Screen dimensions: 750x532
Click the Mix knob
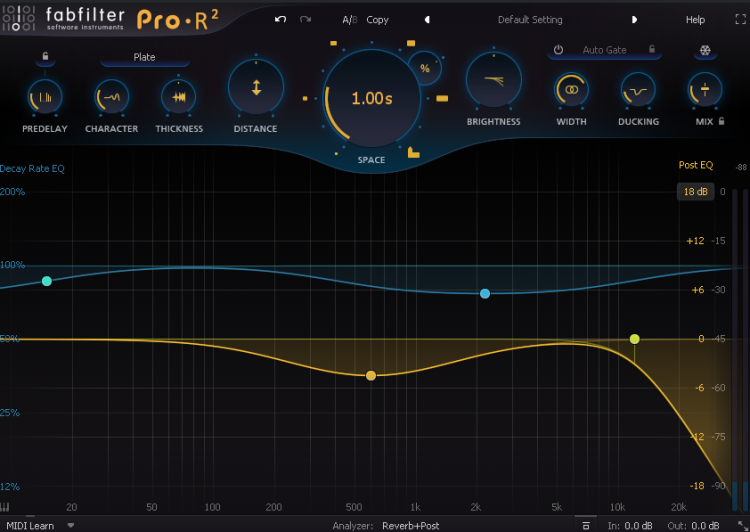(705, 89)
